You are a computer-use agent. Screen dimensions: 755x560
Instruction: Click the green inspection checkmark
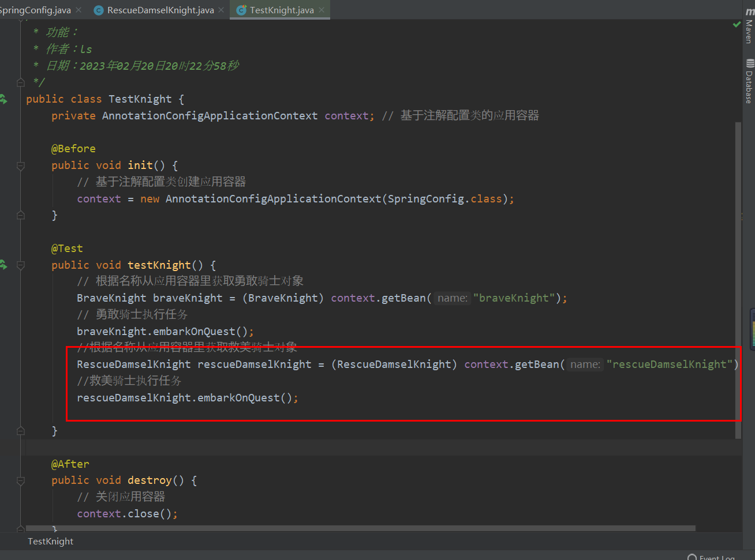coord(737,25)
